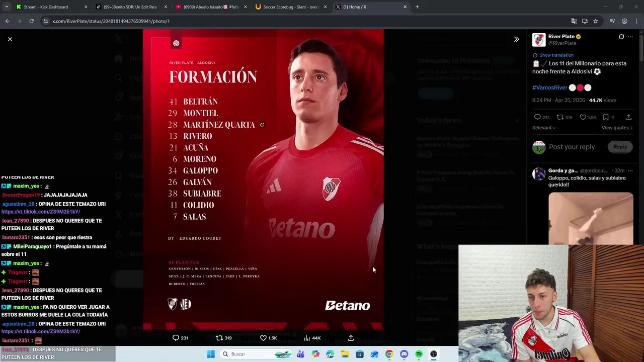Open Chrome profile icon
This screenshot has width=644, height=362.
(x=624, y=21)
